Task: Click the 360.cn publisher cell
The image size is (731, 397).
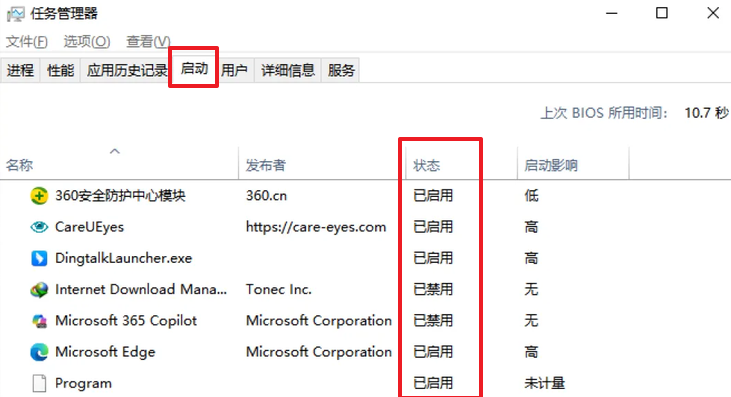Action: pos(266,196)
